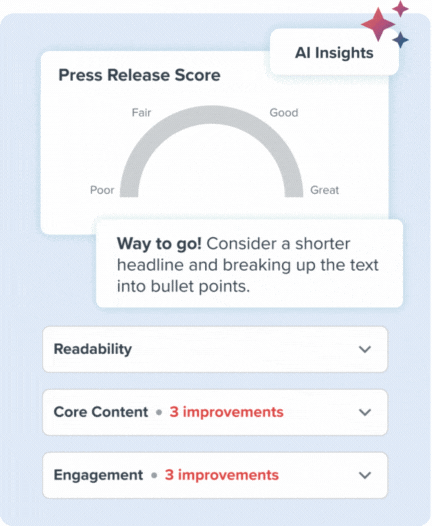
Task: Click Core Content's 3 improvements link
Action: [x=227, y=412]
